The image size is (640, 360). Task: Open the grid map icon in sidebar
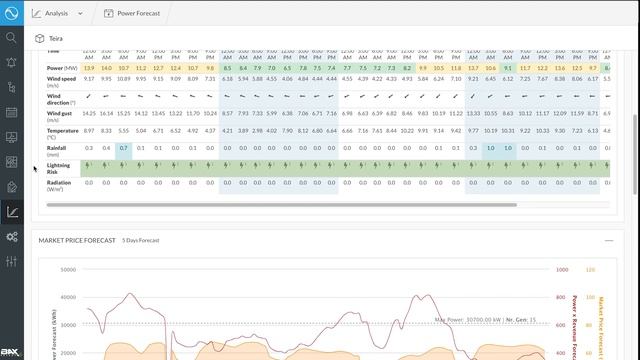pos(11,162)
